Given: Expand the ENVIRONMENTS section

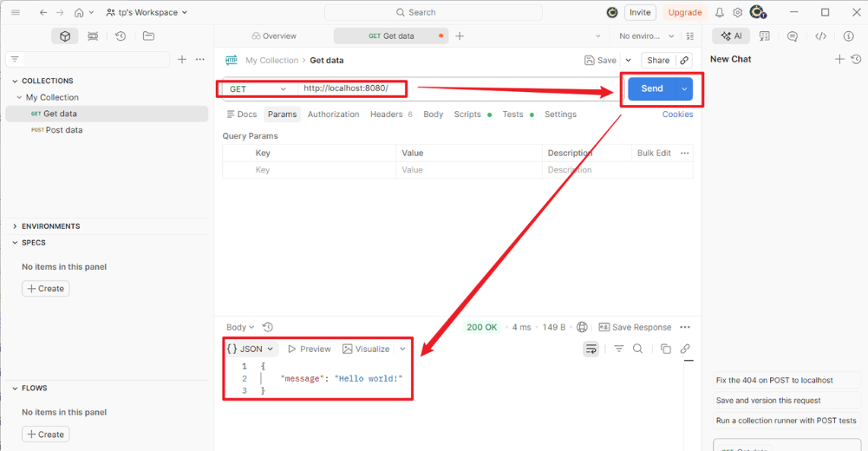Looking at the screenshot, I should tap(15, 226).
